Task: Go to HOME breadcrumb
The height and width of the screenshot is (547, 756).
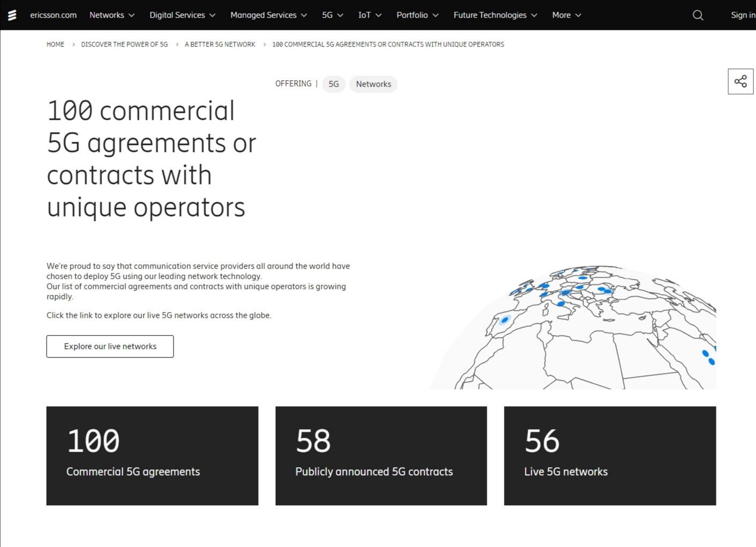Action: [x=55, y=44]
